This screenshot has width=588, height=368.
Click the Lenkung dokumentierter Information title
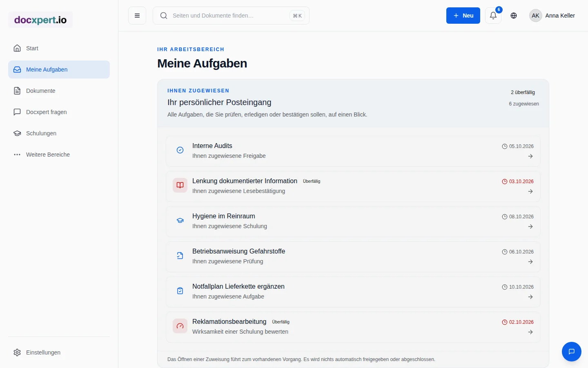(x=245, y=181)
